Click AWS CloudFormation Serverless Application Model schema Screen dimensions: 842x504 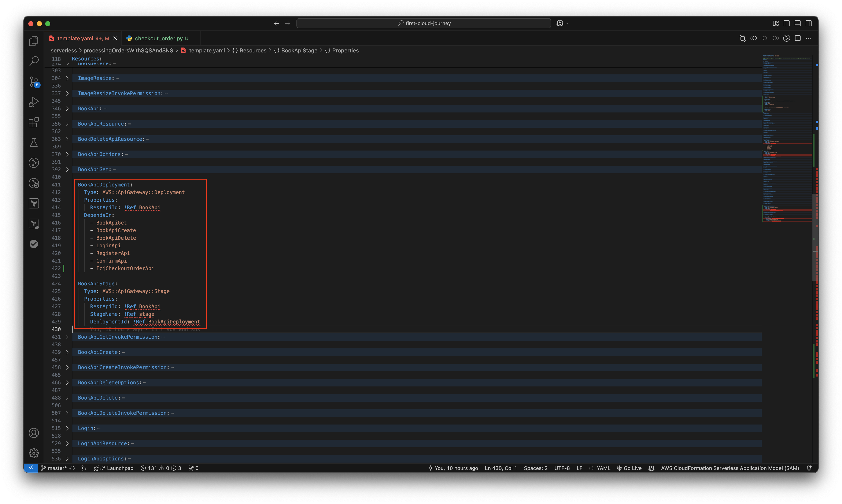tap(730, 468)
